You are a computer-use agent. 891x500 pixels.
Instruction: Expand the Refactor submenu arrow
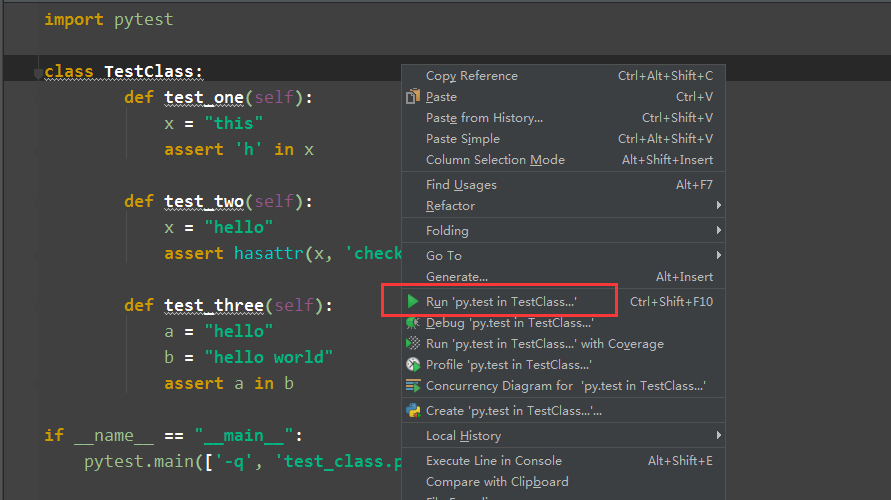click(x=718, y=206)
